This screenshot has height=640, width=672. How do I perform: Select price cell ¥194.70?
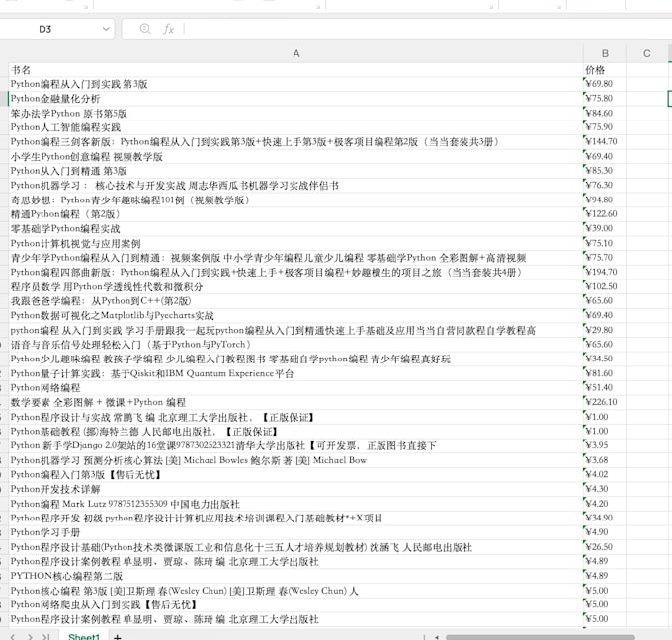pyautogui.click(x=605, y=272)
